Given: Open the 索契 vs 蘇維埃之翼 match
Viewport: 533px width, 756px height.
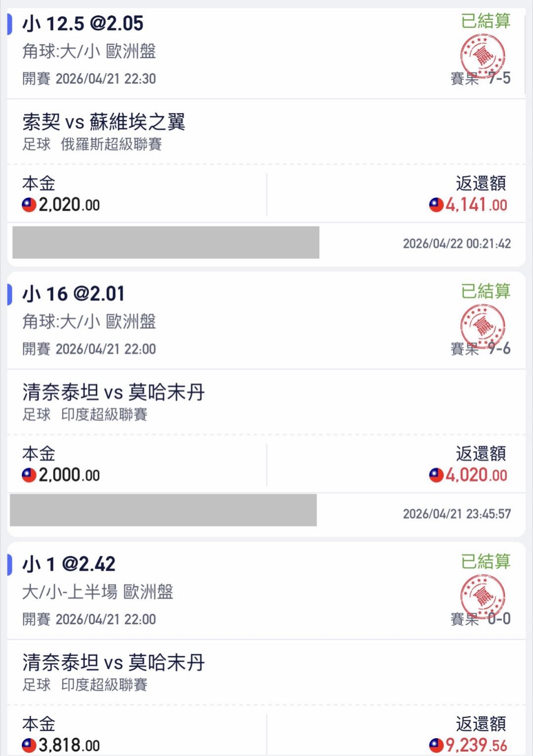Looking at the screenshot, I should (x=104, y=122).
